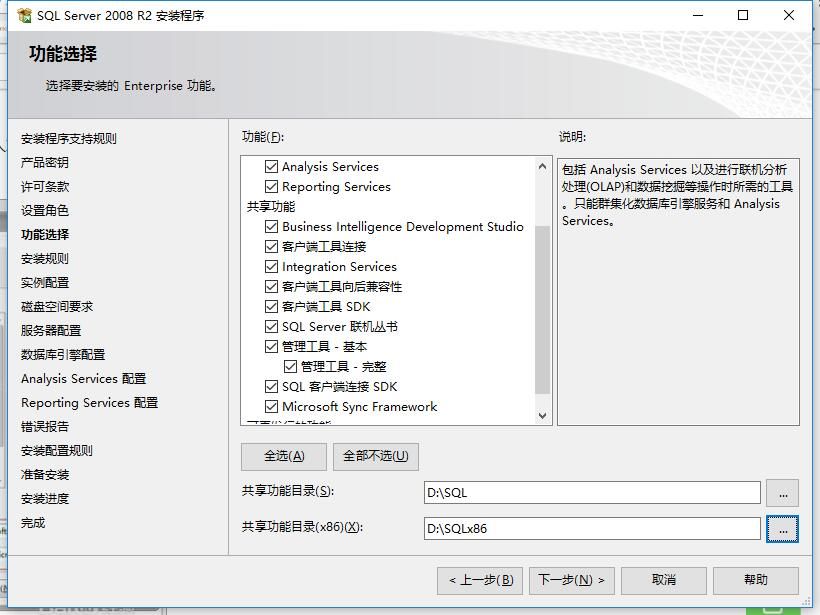Select 实例配置 step in sidebar

(44, 283)
